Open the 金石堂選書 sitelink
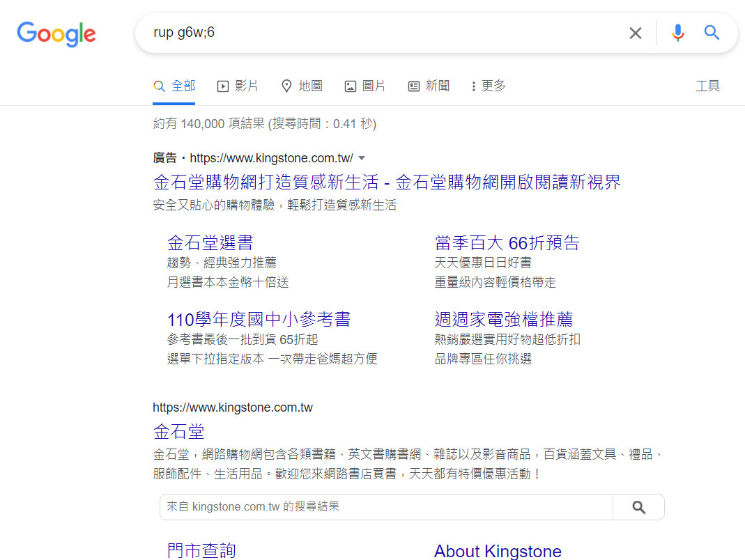 [x=210, y=242]
